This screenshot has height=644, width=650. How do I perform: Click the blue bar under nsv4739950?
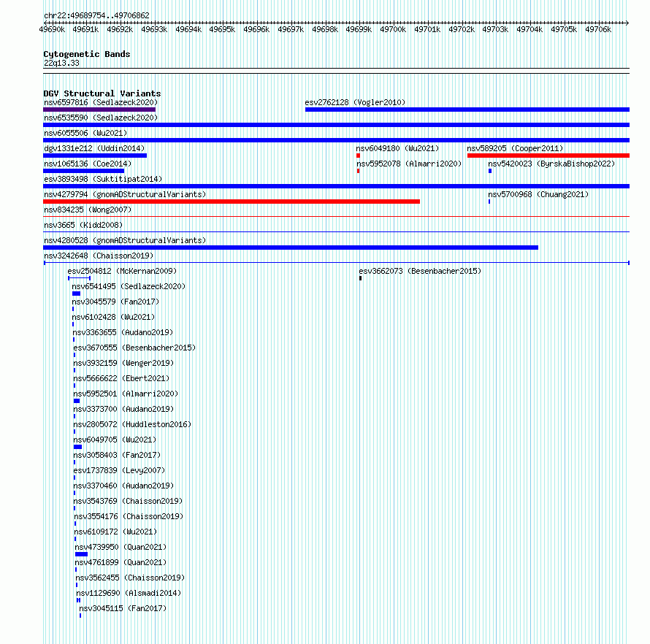(81, 554)
